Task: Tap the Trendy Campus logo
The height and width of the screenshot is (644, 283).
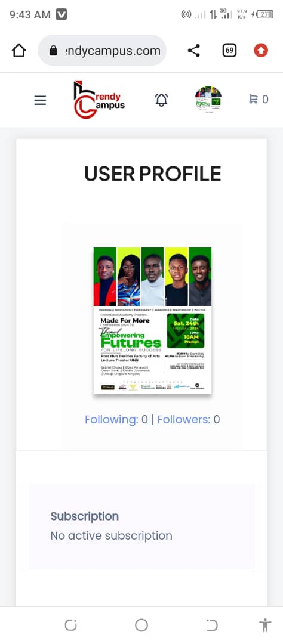Action: (99, 100)
